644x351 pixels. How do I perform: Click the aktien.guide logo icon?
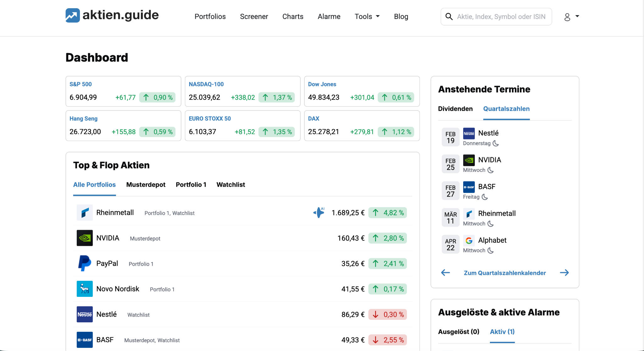pos(73,15)
